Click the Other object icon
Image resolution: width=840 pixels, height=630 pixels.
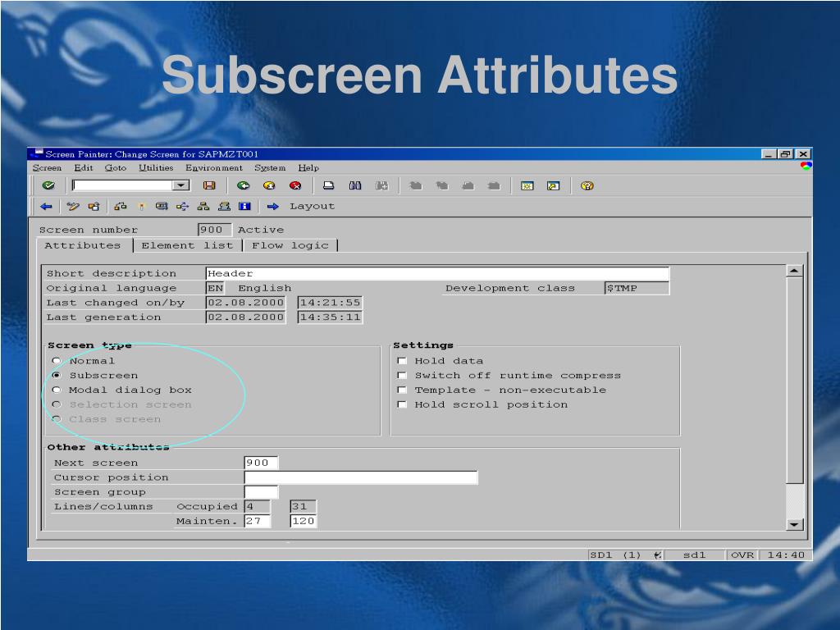point(94,206)
